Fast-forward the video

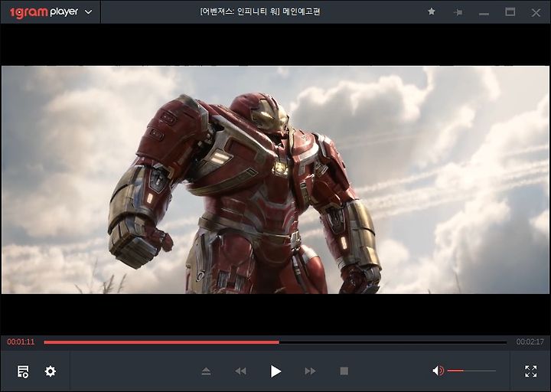click(x=310, y=371)
